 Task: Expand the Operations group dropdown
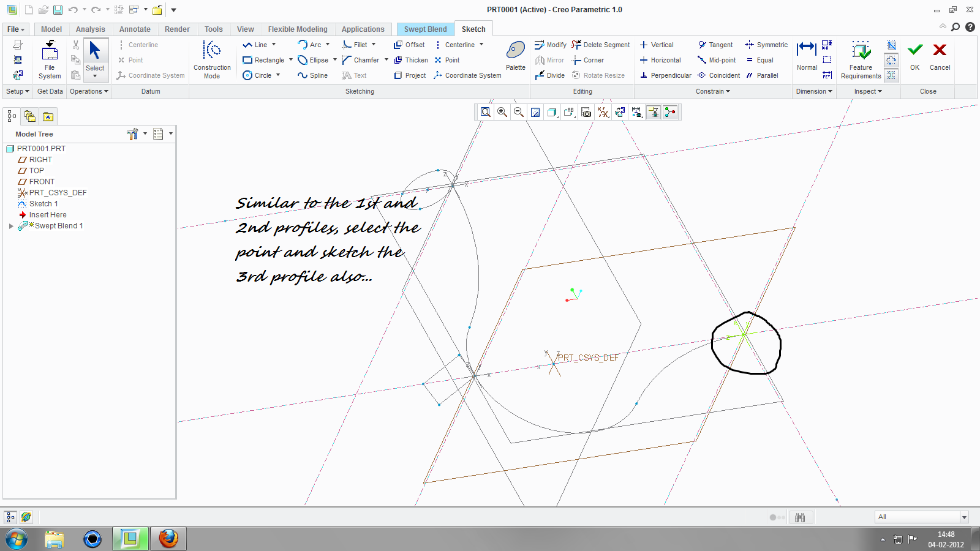pos(89,91)
